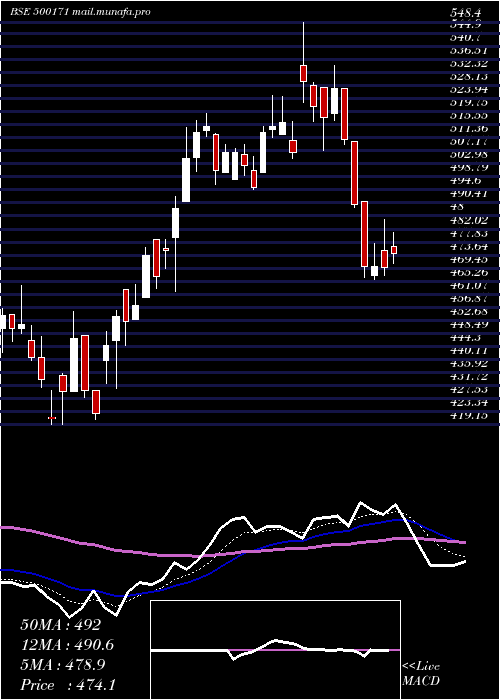The width and height of the screenshot is (500, 700).
Task: Click the 502.98 price axis label
Action: pos(468,155)
